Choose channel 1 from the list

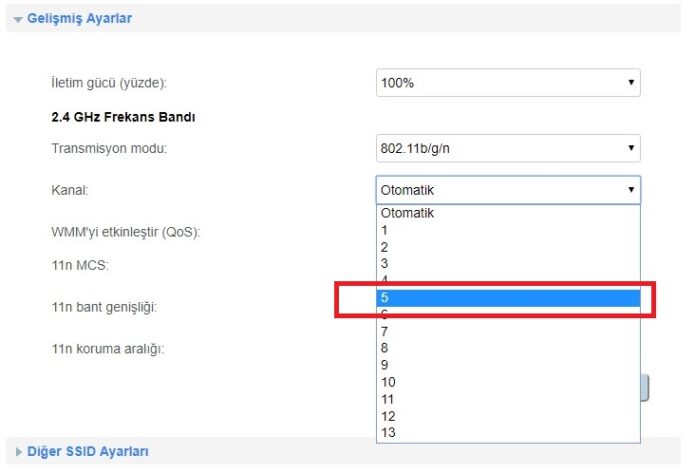coord(385,230)
